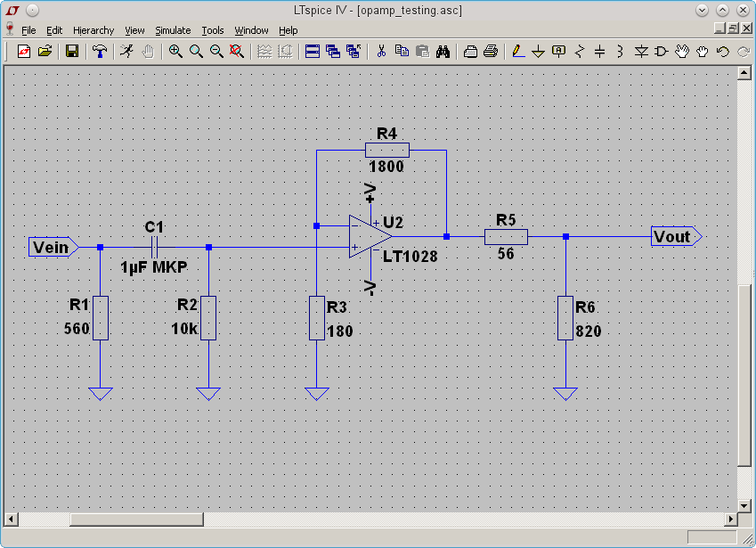Click the '1µF MKP' capacitor value

154,266
